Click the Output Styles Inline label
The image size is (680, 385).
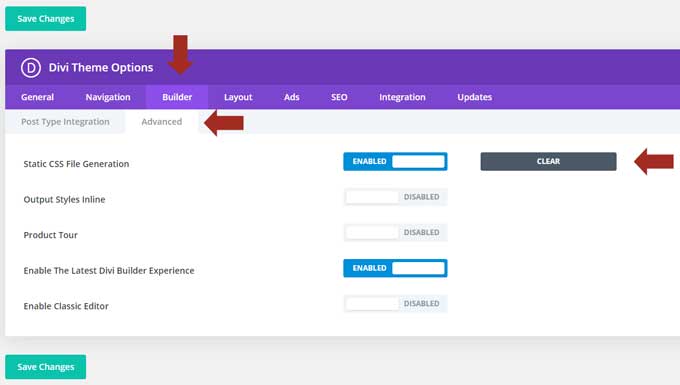pos(64,199)
